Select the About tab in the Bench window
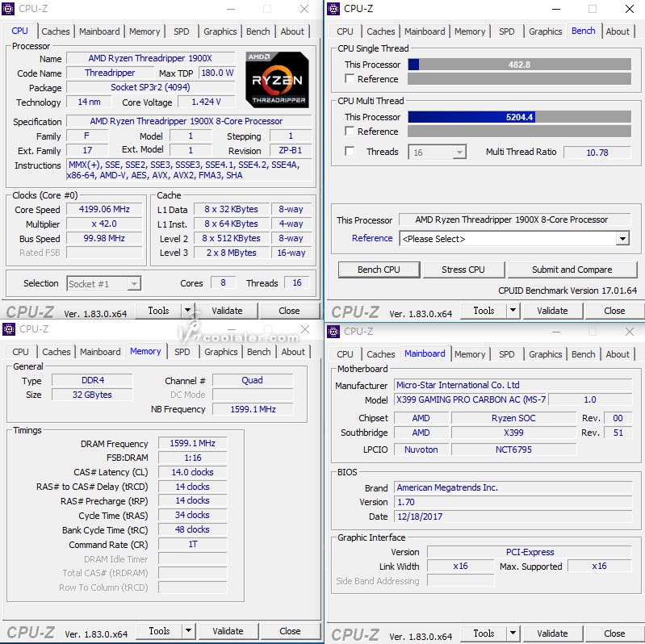This screenshot has height=644, width=645. [618, 31]
